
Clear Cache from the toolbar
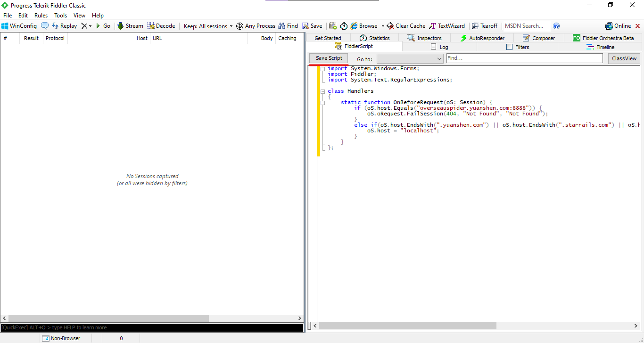[406, 26]
